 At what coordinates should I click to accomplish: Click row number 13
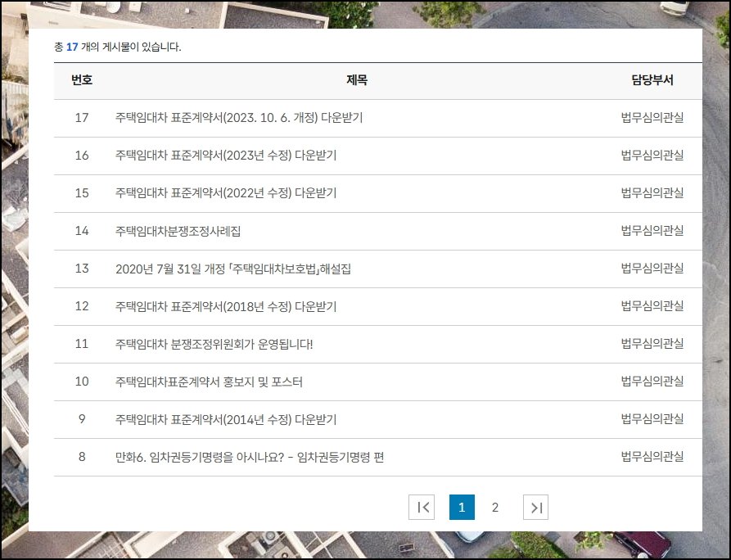82,269
